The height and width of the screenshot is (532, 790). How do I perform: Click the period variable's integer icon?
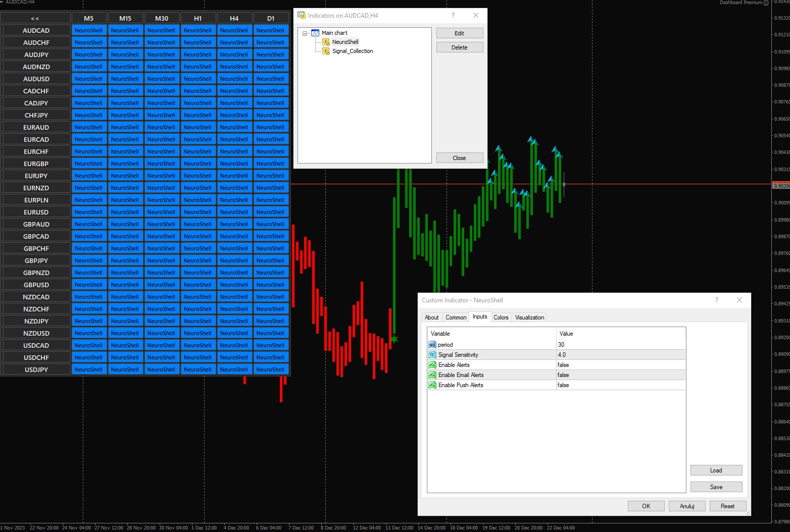click(432, 345)
